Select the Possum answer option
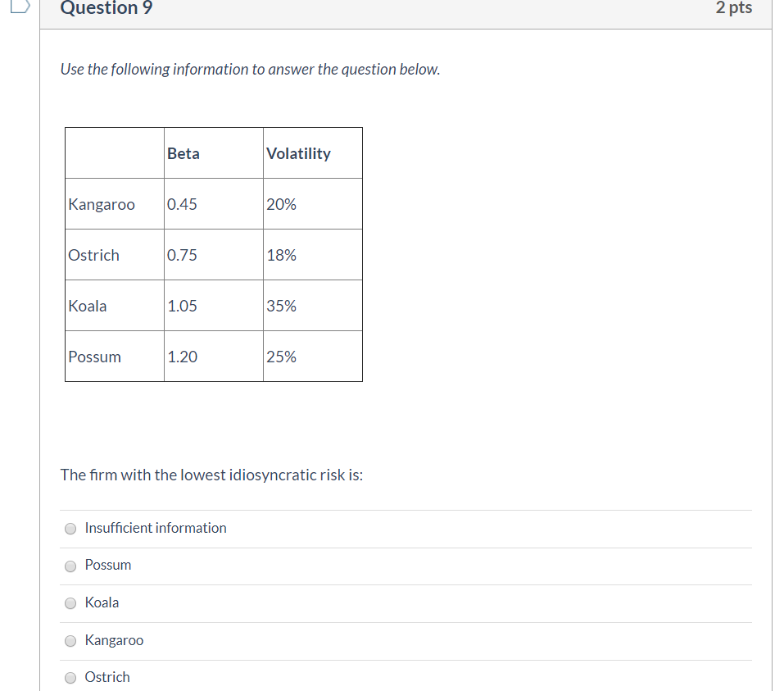This screenshot has width=784, height=691. tap(70, 566)
